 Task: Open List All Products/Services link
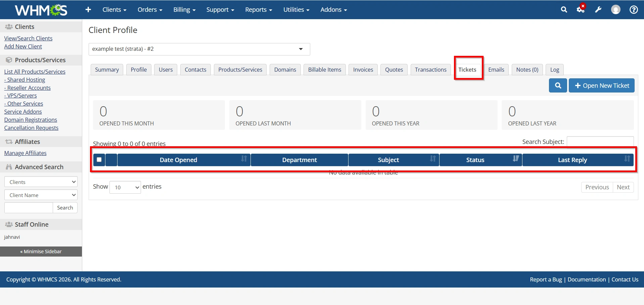[x=35, y=72]
